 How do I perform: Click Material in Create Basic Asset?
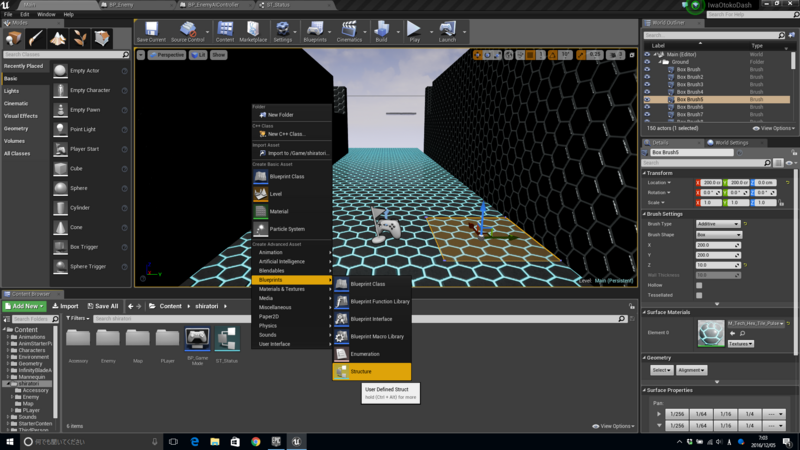292,211
